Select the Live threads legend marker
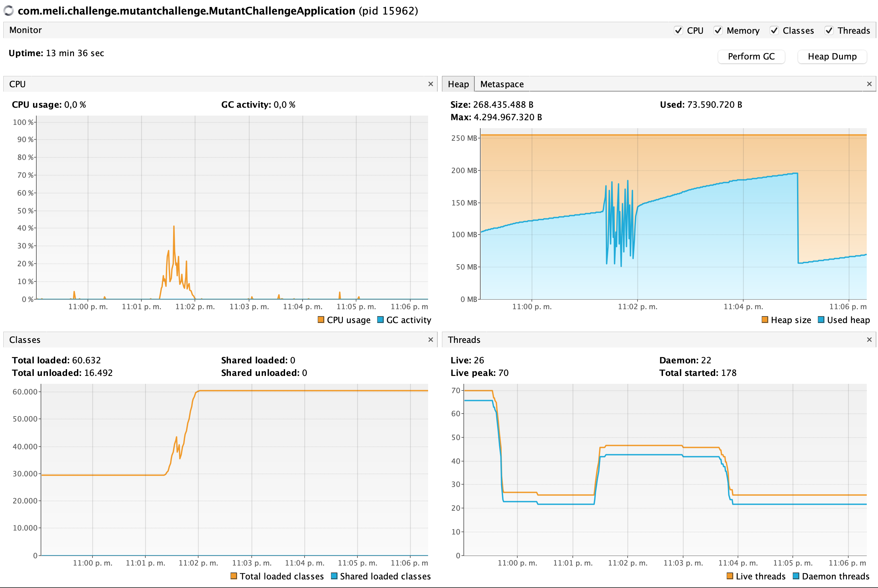The height and width of the screenshot is (588, 878). (730, 576)
